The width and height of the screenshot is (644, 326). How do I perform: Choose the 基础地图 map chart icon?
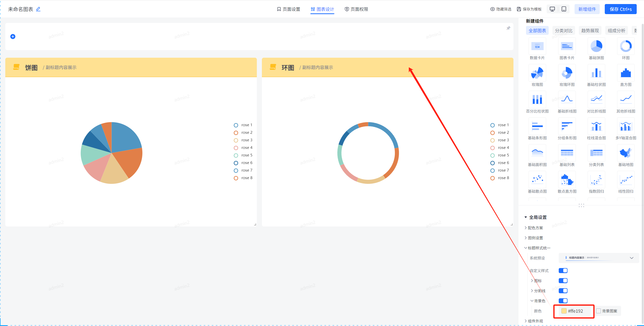626,153
